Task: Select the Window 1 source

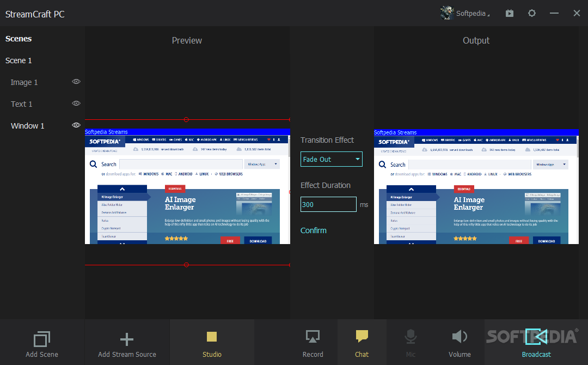Action: [27, 126]
